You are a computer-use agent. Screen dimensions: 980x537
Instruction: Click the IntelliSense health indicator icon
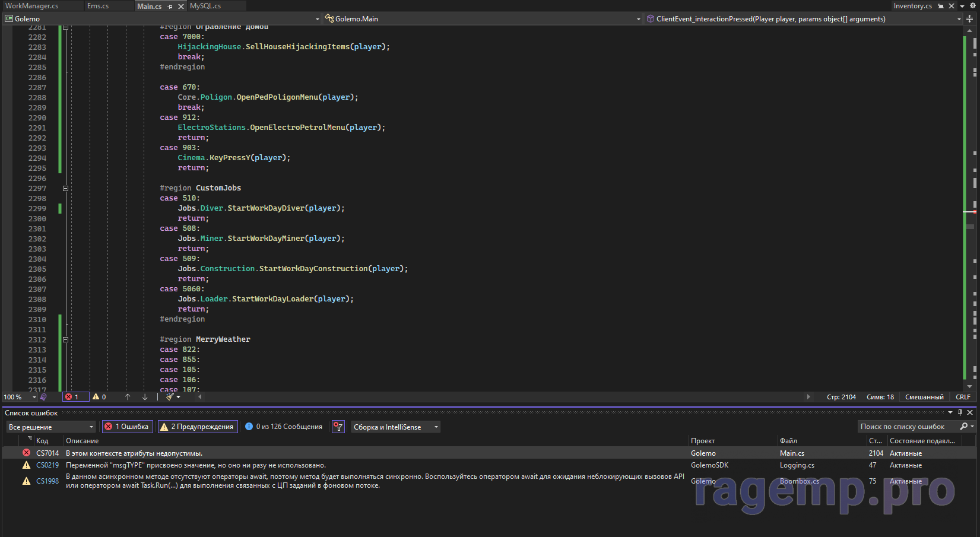pos(43,397)
